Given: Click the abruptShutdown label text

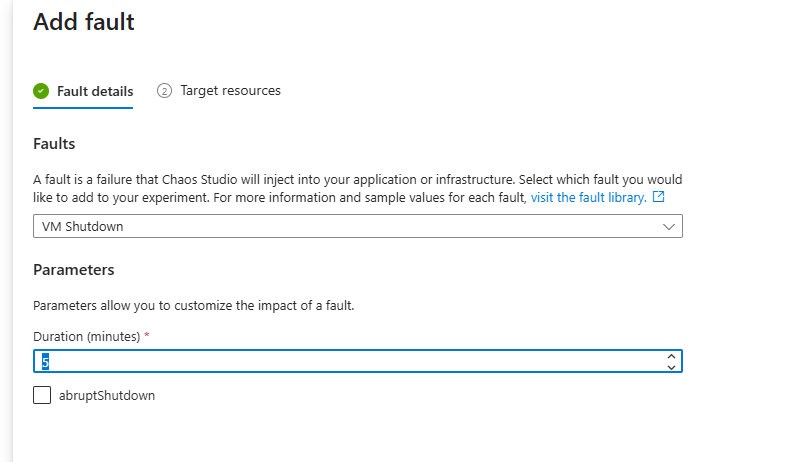Looking at the screenshot, I should [x=107, y=395].
